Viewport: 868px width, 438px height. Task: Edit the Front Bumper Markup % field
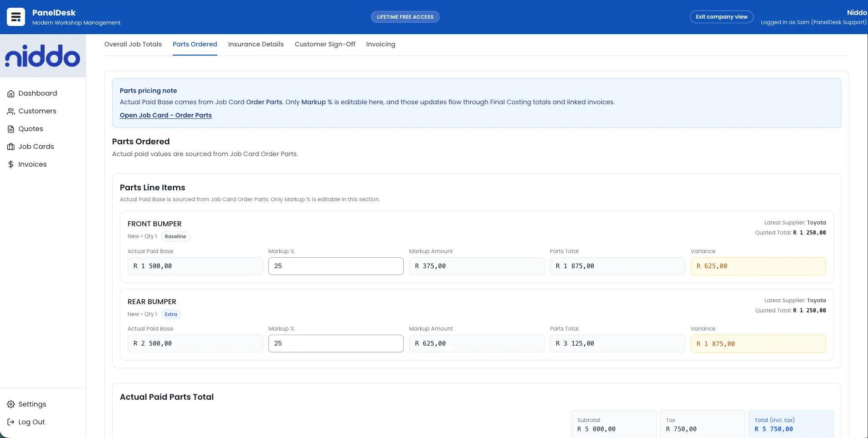(x=336, y=266)
